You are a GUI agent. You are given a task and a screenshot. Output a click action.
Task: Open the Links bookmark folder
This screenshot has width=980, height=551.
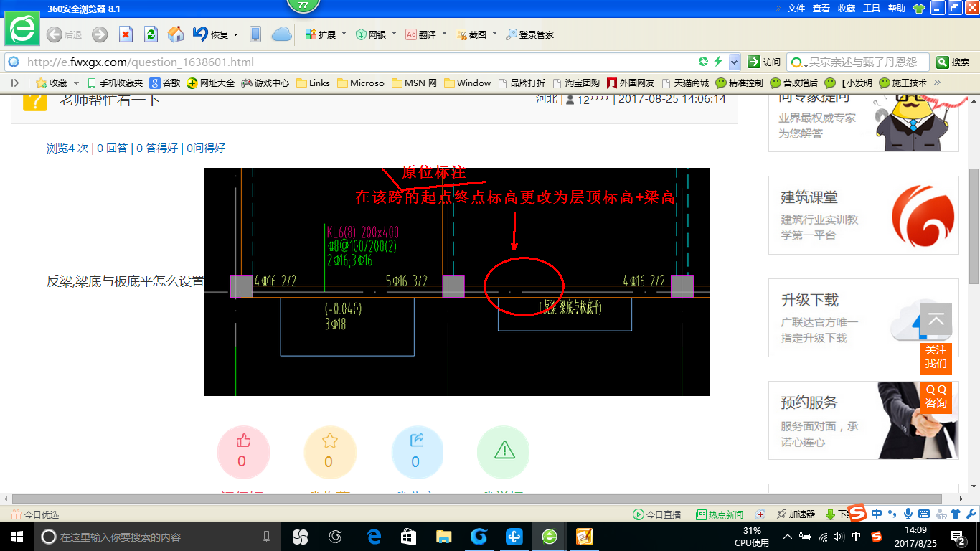point(314,83)
